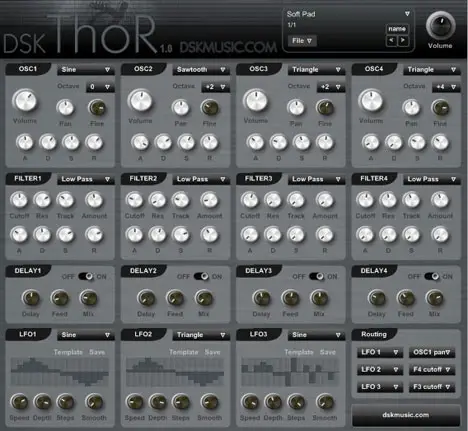Open the File menu
The image size is (468, 431).
coord(302,41)
